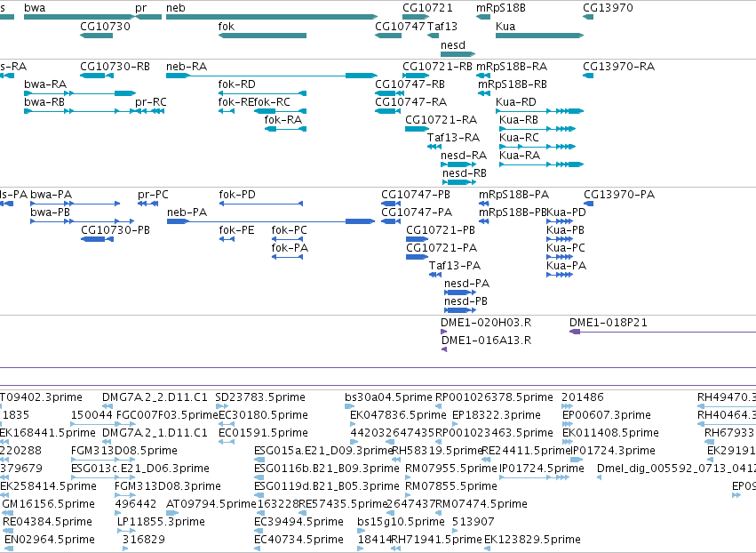The image size is (756, 553).
Task: Open the 'CG10747' gene label
Action: pos(400,27)
